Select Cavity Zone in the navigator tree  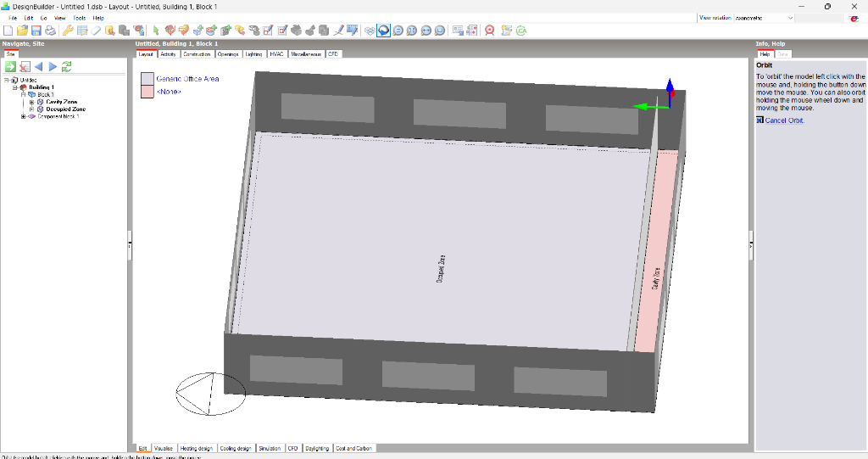tap(61, 102)
